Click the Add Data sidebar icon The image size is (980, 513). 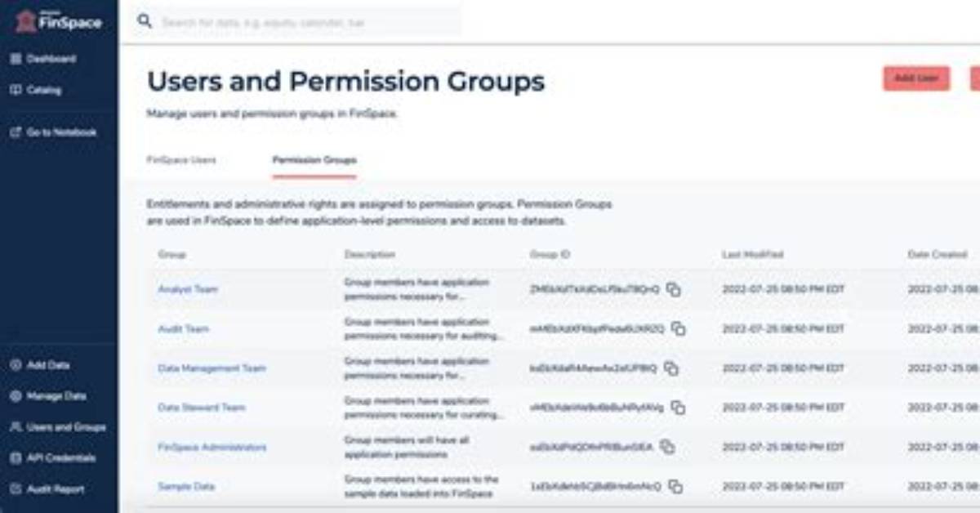tap(16, 365)
